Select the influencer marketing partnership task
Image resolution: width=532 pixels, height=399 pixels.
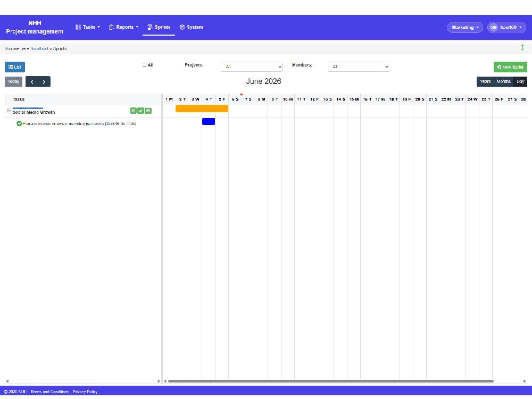(x=79, y=124)
